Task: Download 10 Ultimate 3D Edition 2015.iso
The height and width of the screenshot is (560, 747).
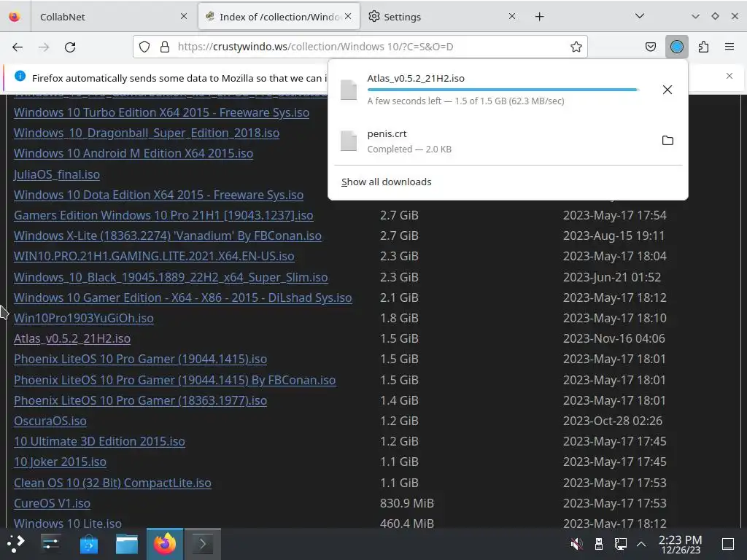Action: click(99, 441)
